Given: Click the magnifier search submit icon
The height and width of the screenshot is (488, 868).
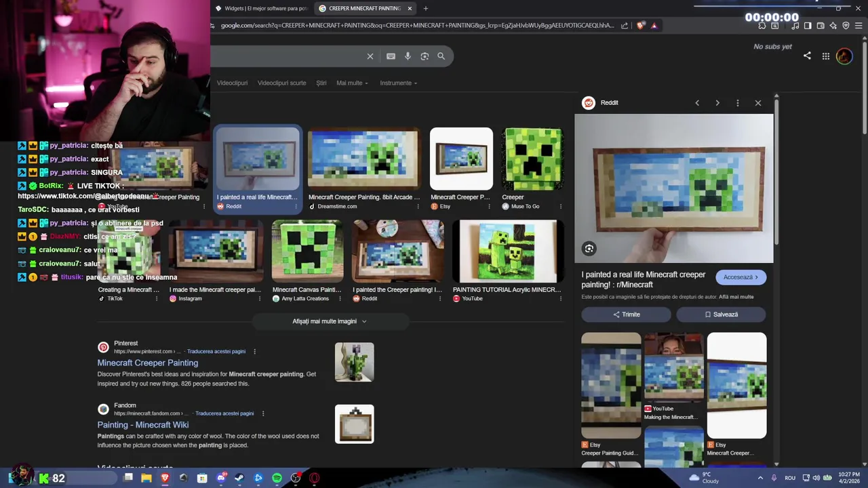Looking at the screenshot, I should tap(441, 56).
